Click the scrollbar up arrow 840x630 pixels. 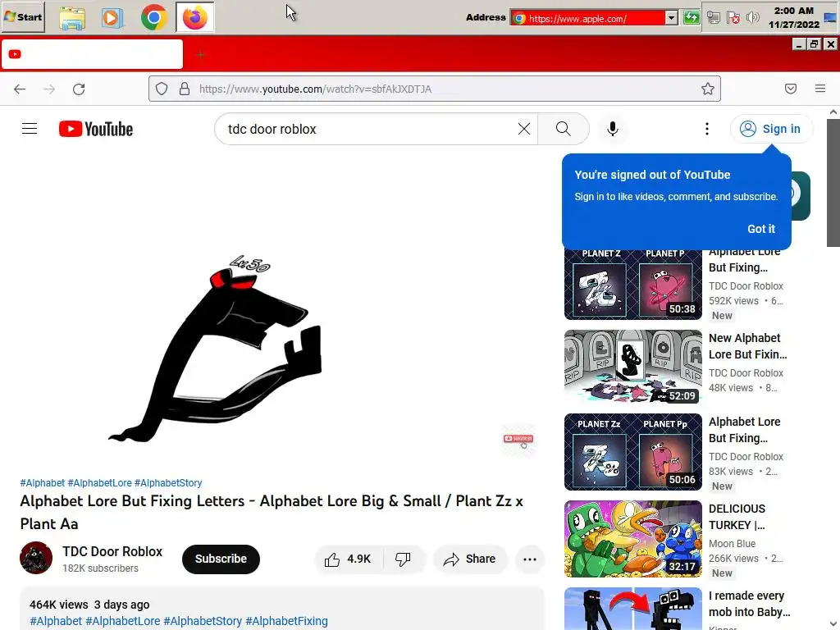click(833, 112)
